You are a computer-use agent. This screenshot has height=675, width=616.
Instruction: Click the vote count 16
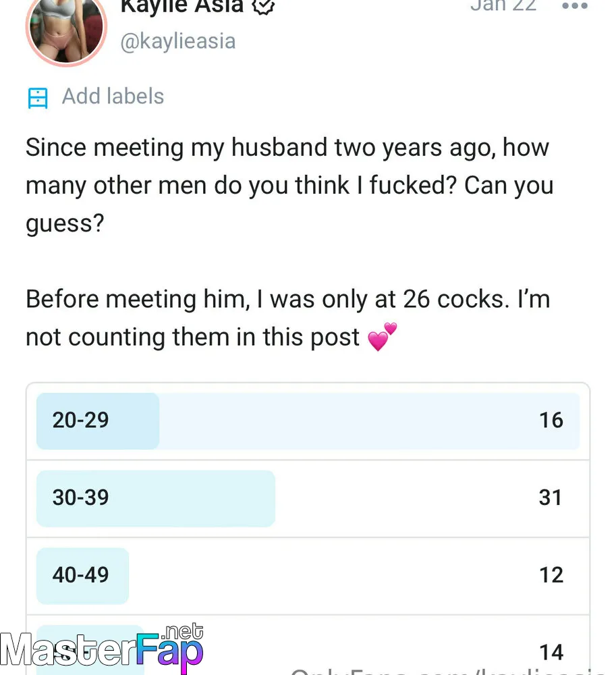click(x=551, y=420)
